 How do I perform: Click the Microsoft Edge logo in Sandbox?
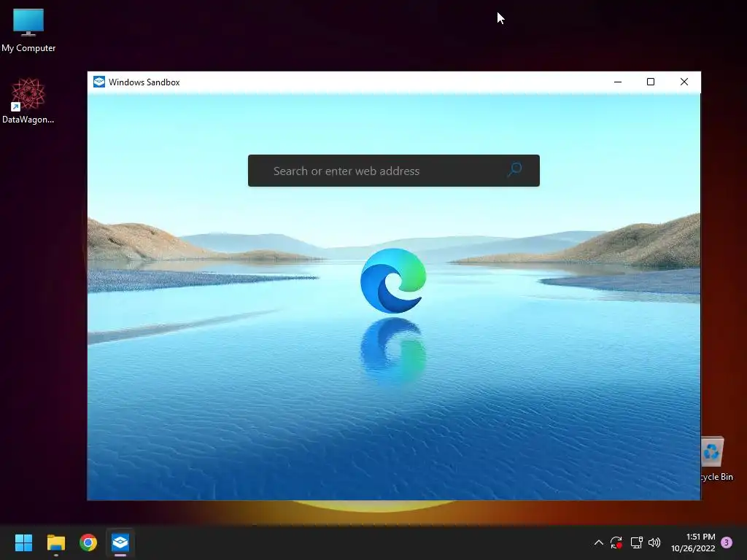click(393, 281)
